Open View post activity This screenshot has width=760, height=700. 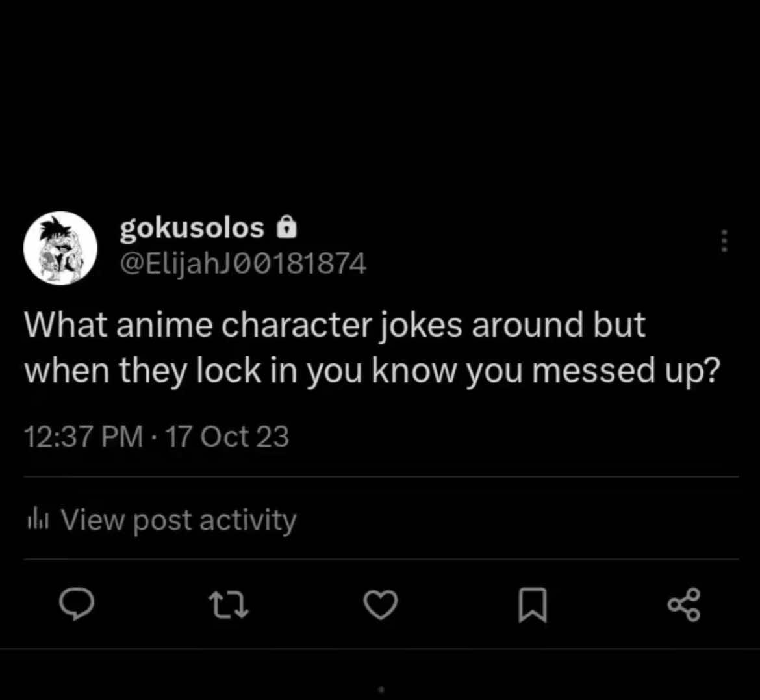click(x=178, y=521)
